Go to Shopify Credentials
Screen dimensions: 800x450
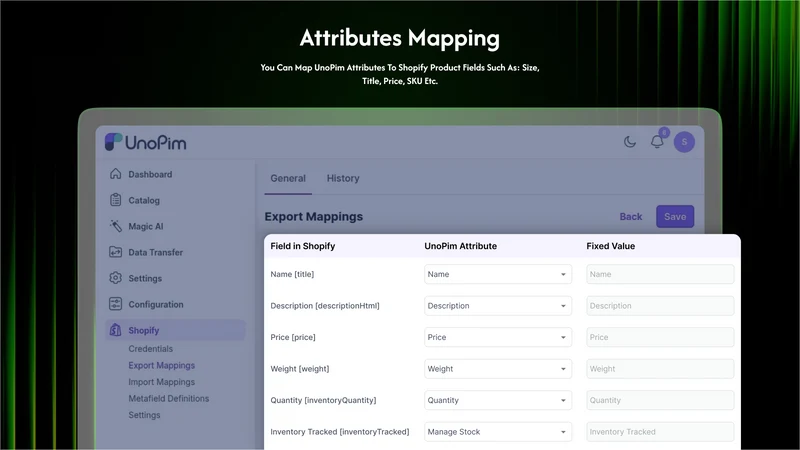(151, 349)
